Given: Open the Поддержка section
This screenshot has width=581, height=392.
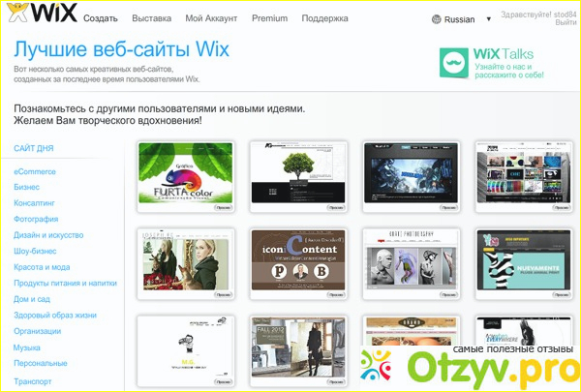Looking at the screenshot, I should (324, 18).
